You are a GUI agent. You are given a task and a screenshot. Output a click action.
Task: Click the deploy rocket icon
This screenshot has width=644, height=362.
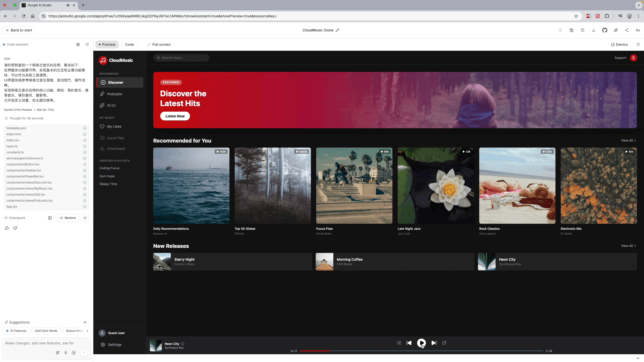click(616, 30)
